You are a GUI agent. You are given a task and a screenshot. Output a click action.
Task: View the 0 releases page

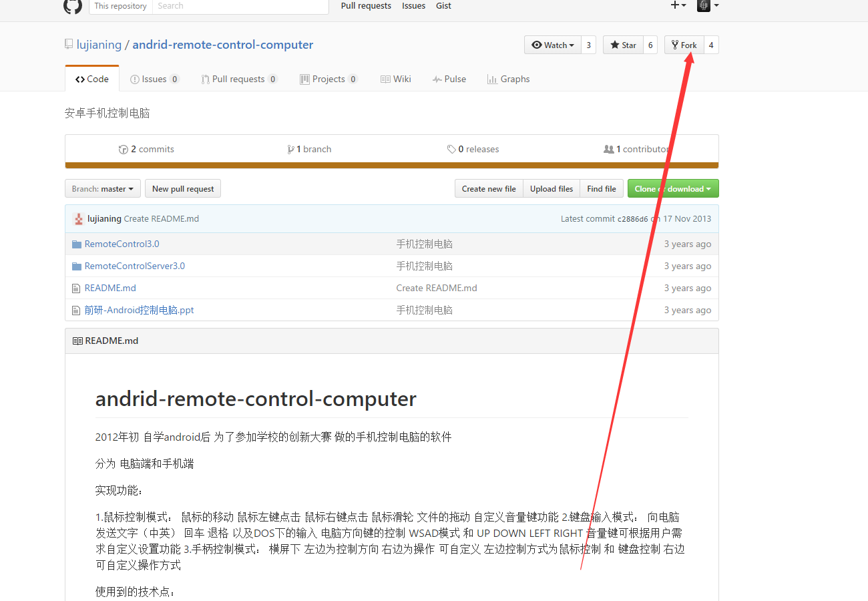point(473,149)
